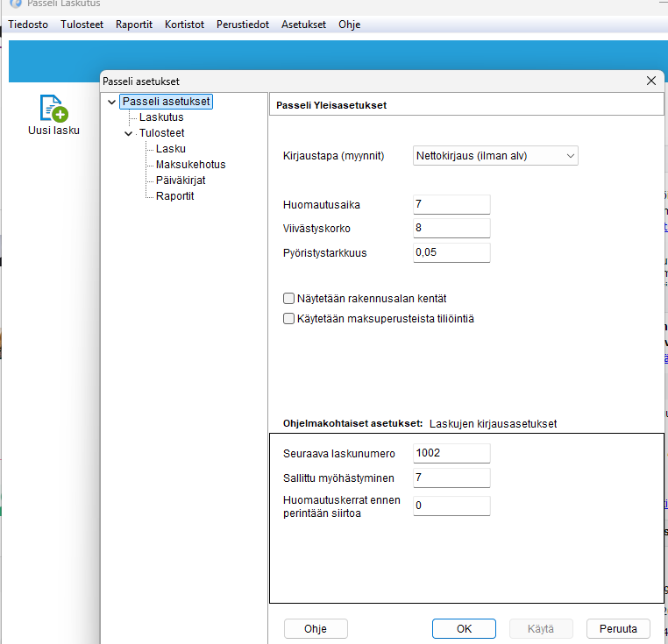Click the Käytä apply button
This screenshot has width=668, height=644.
point(541,629)
